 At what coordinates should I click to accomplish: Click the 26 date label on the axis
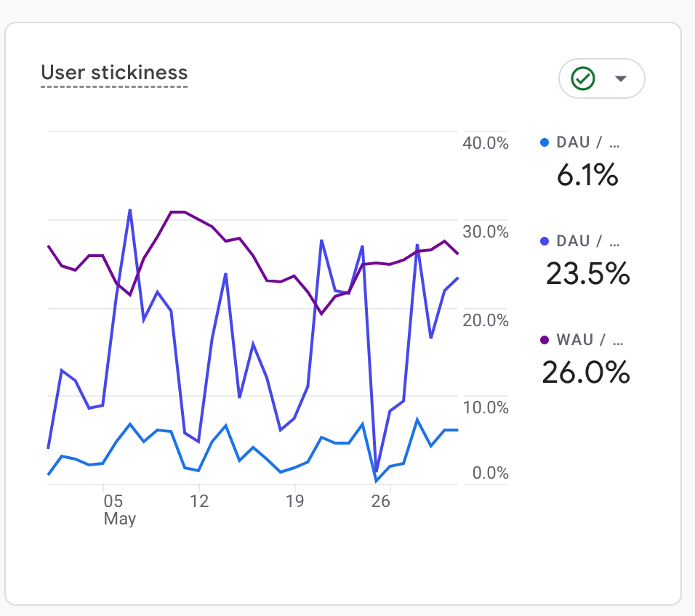point(381,501)
